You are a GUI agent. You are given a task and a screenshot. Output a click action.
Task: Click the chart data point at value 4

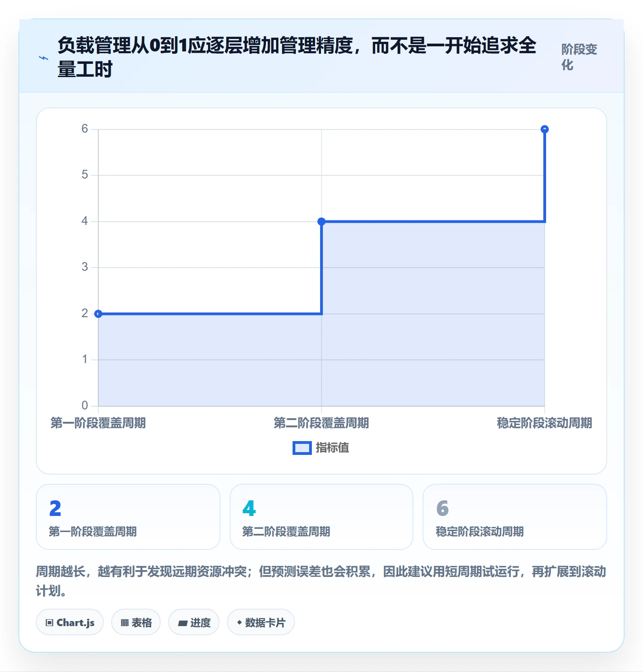pos(321,222)
